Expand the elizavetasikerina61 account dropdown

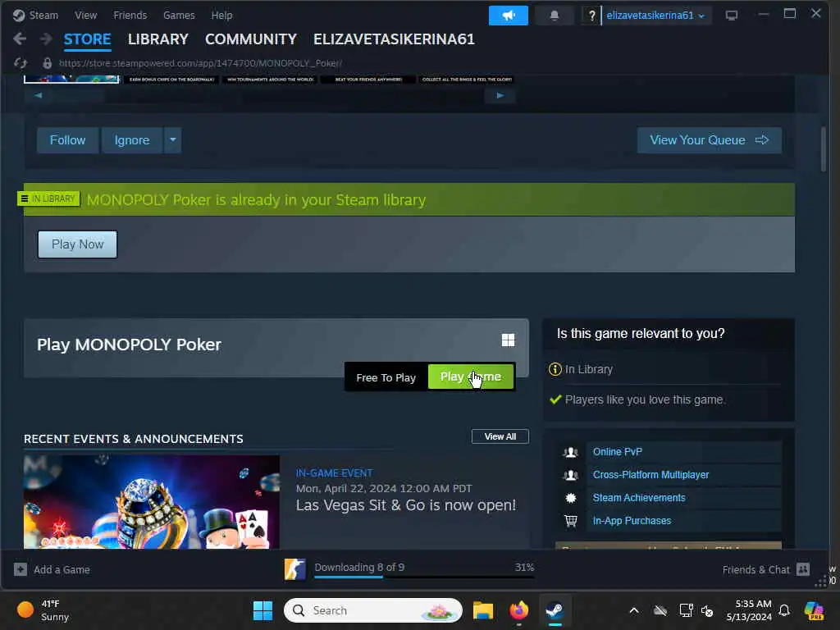click(655, 16)
